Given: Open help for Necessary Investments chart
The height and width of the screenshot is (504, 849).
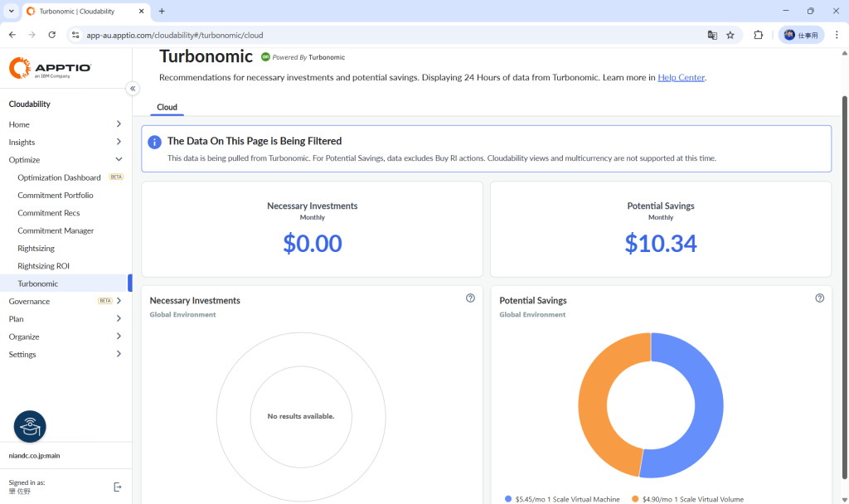Looking at the screenshot, I should (471, 298).
